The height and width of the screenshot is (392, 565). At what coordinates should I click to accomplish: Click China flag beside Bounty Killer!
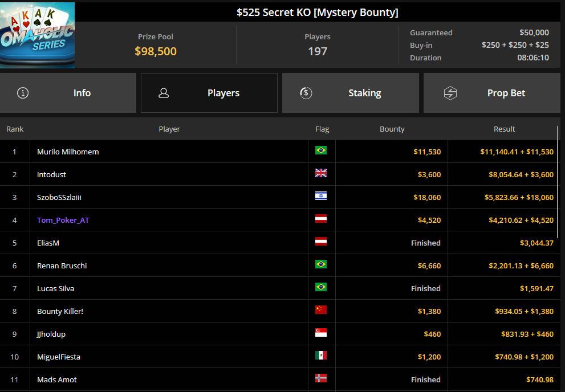coord(320,309)
